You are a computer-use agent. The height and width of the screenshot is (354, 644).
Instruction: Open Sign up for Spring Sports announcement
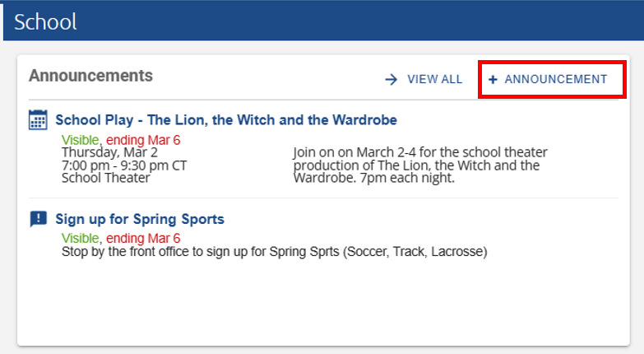pyautogui.click(x=140, y=219)
